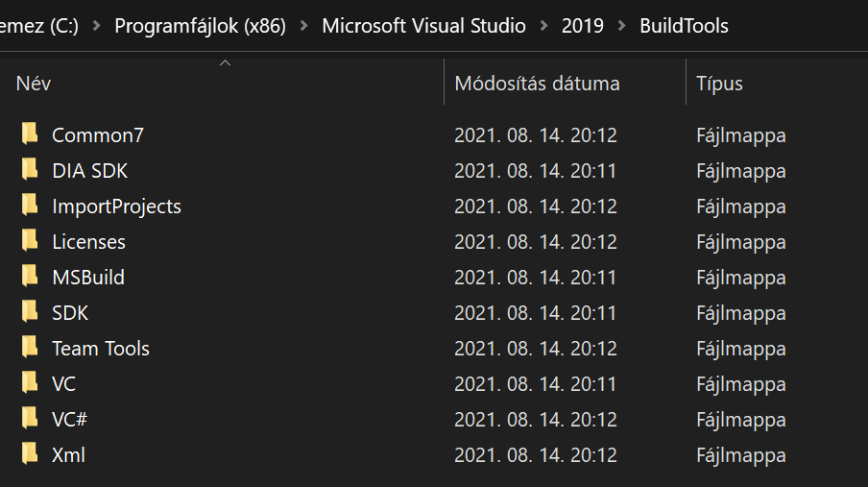This screenshot has height=487, width=868.
Task: Select the MSBuild folder icon
Action: click(x=30, y=276)
